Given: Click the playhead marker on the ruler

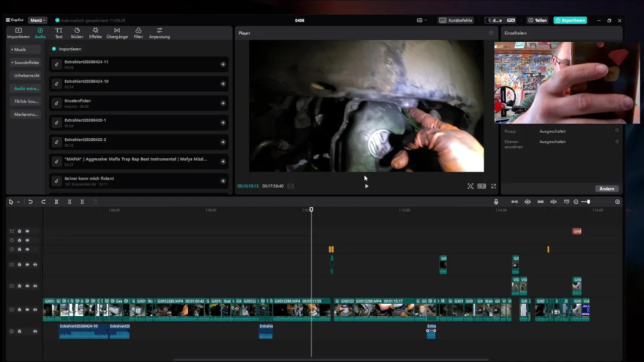Looking at the screenshot, I should [311, 210].
